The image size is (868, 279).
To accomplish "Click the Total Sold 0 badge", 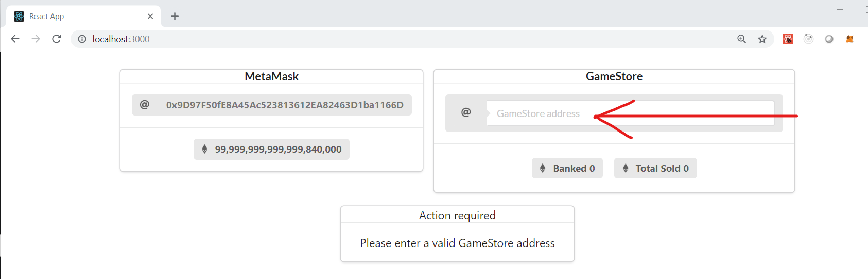I will [x=655, y=168].
